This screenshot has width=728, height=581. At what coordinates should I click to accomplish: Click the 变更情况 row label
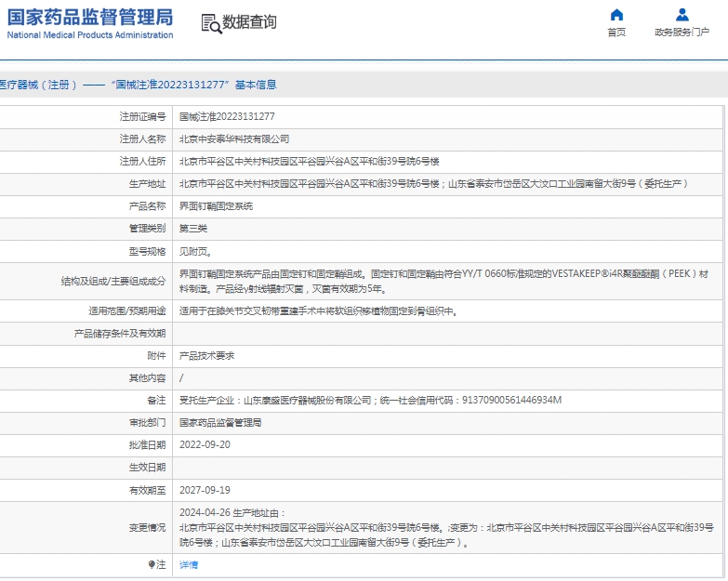147,528
